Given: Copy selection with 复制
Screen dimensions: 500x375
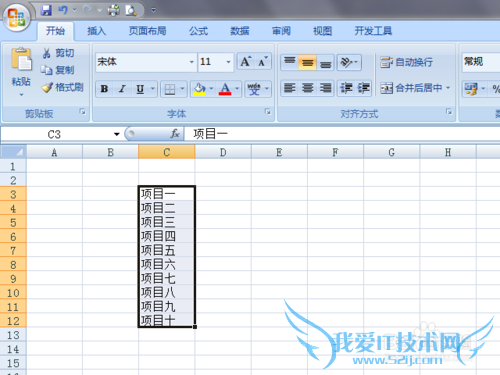Looking at the screenshot, I should tap(57, 70).
